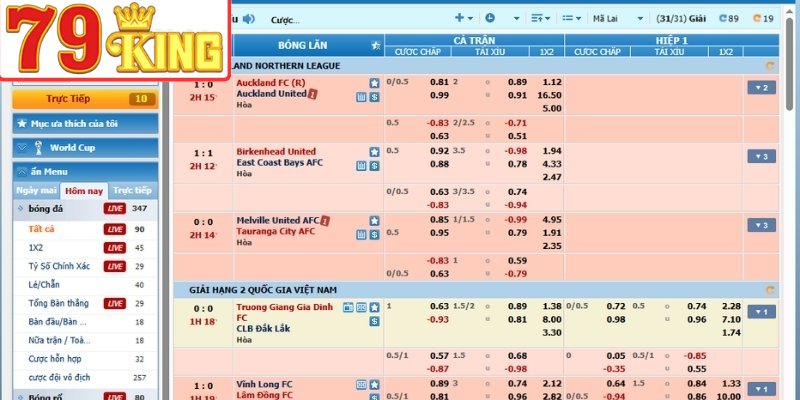
Task: Click the World Cup trophy icon
Action: [x=38, y=148]
